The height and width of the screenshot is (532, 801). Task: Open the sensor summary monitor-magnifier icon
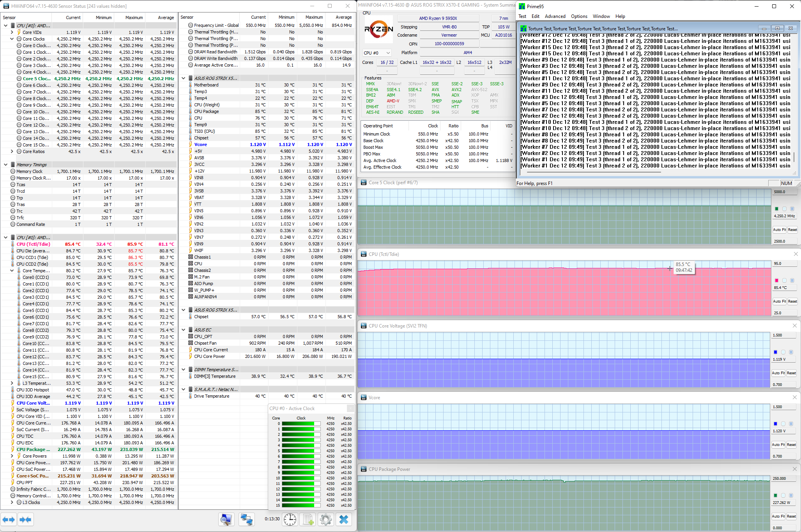pos(226,520)
